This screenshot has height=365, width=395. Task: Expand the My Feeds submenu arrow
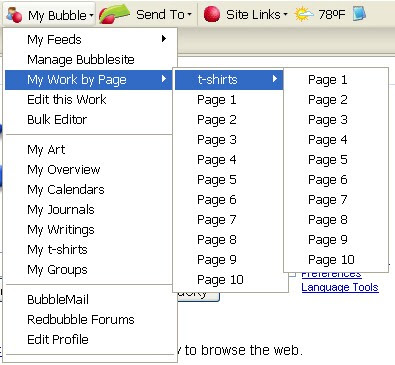164,39
